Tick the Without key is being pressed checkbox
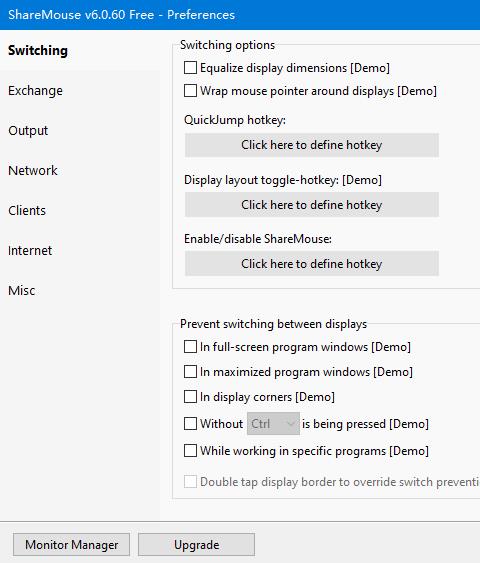This screenshot has width=480, height=563. (x=190, y=424)
